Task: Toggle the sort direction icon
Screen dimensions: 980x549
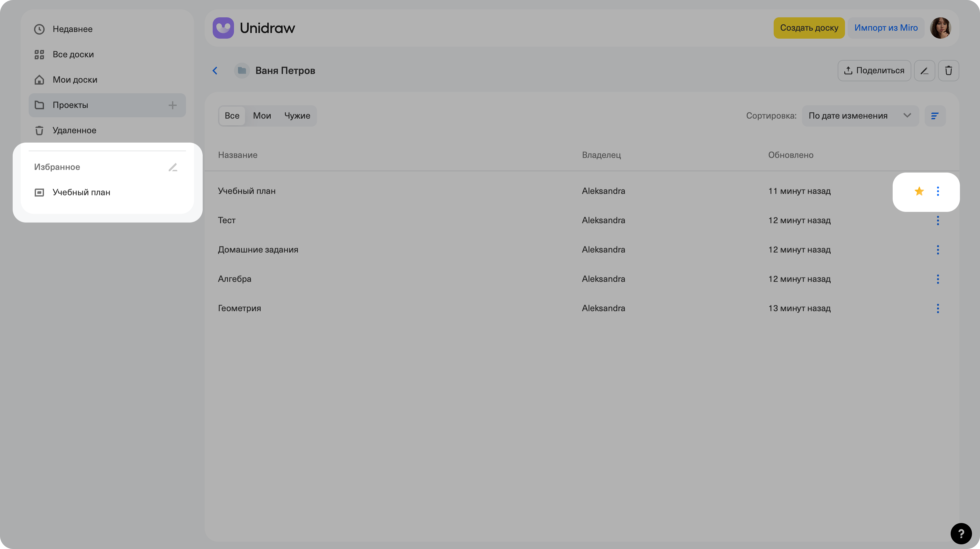Action: coord(935,116)
